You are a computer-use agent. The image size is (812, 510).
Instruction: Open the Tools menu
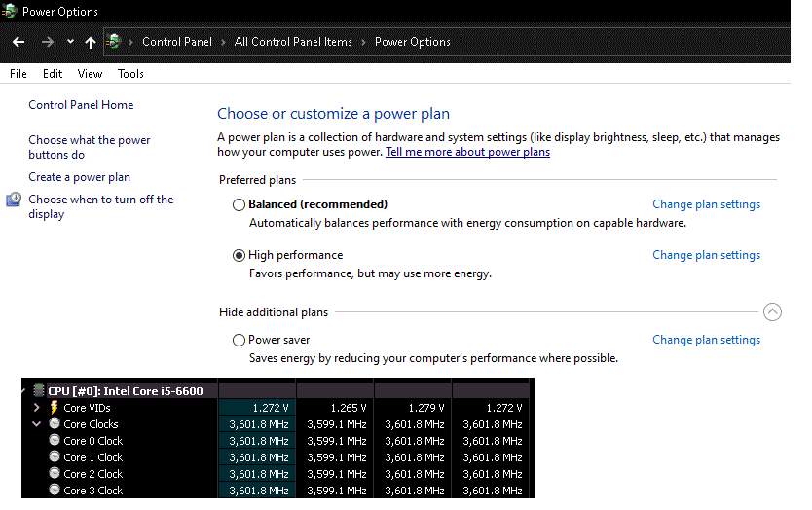point(130,73)
